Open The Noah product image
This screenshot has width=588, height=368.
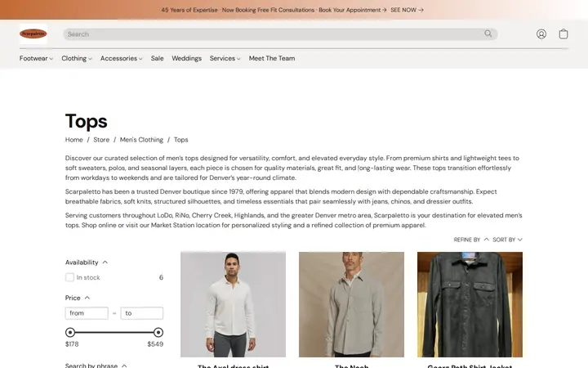click(x=351, y=304)
